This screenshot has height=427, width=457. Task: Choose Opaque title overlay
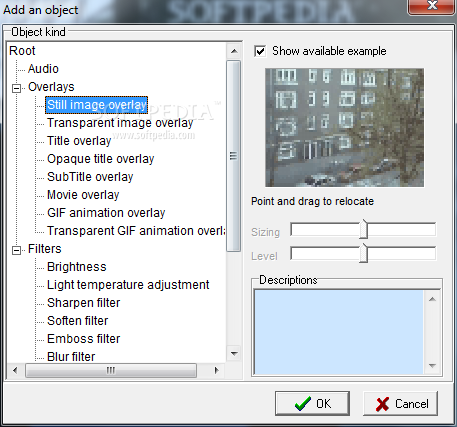[x=101, y=159]
